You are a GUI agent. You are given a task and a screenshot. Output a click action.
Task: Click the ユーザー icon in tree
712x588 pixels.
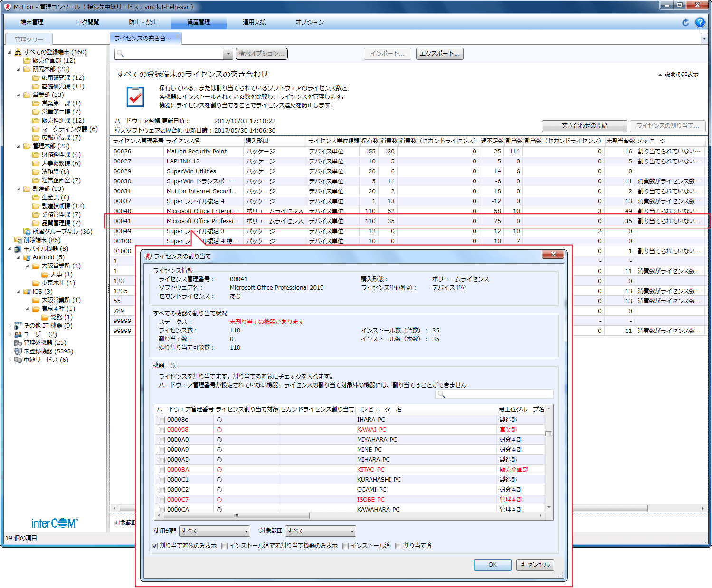coord(18,334)
